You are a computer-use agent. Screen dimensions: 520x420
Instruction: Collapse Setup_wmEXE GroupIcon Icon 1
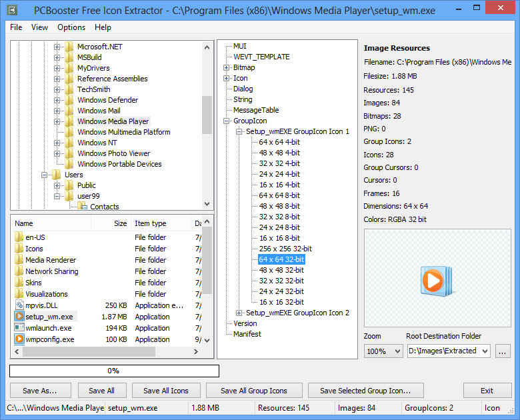[239, 132]
